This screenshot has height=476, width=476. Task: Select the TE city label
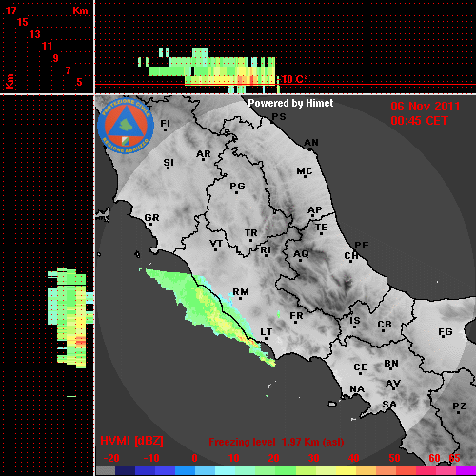[x=321, y=228]
